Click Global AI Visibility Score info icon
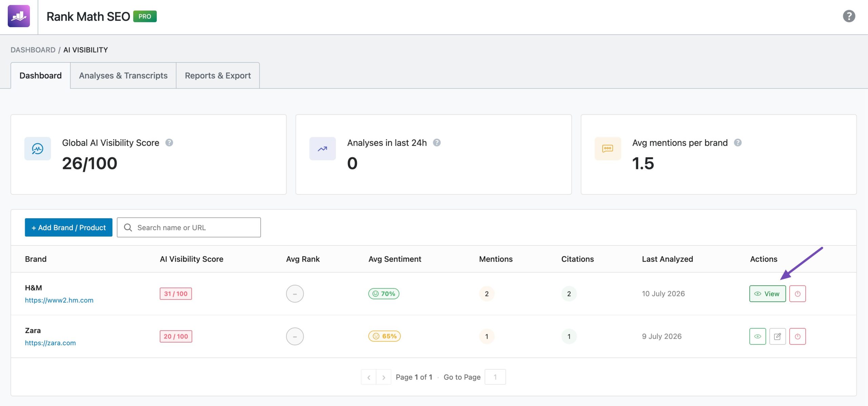The width and height of the screenshot is (868, 406). coord(169,143)
